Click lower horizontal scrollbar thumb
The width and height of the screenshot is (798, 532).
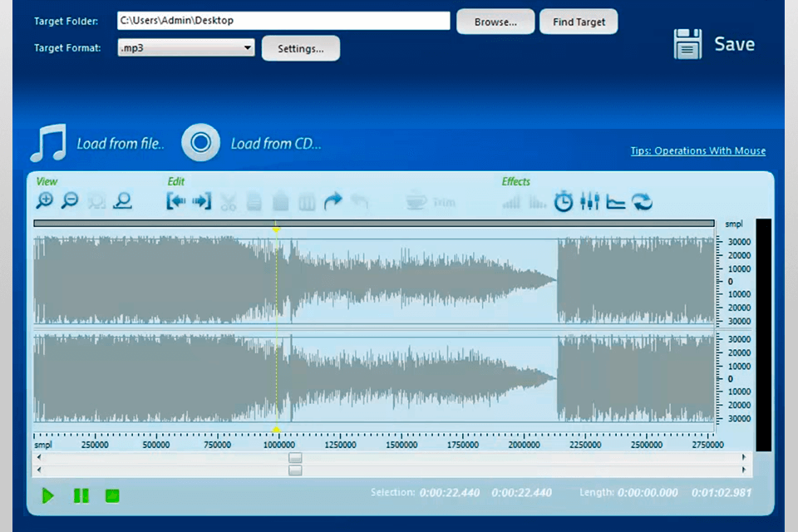295,470
